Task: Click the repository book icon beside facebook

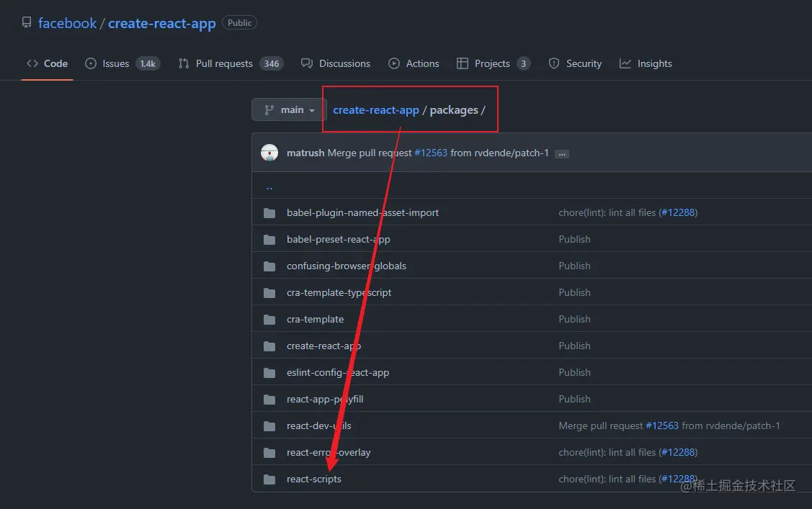Action: pyautogui.click(x=27, y=22)
